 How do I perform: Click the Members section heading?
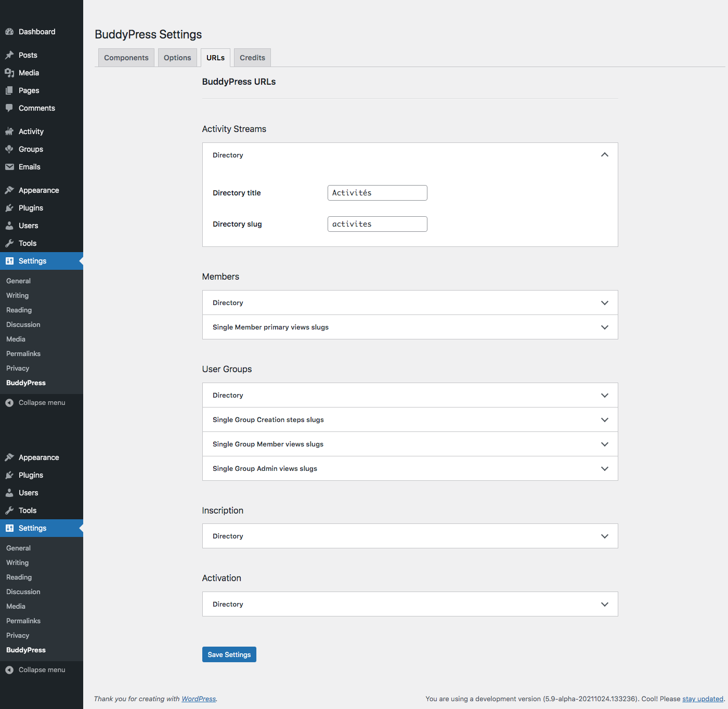[x=220, y=277]
